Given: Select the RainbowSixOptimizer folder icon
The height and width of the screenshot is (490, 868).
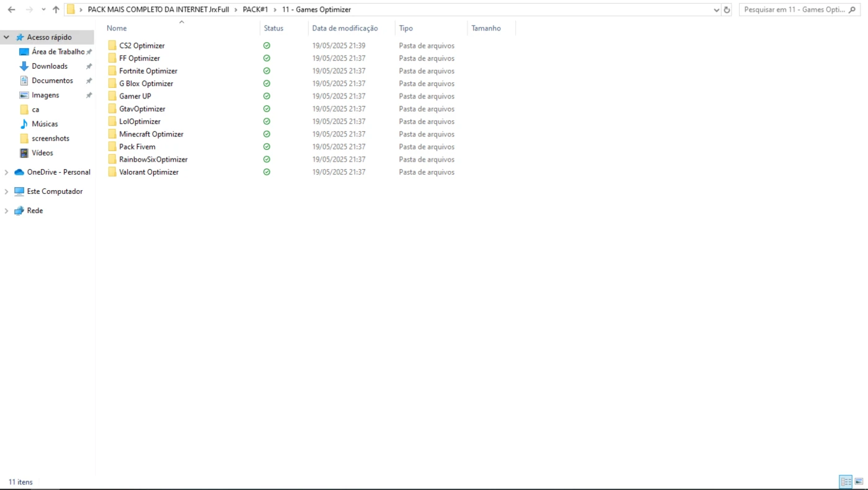Looking at the screenshot, I should [112, 160].
